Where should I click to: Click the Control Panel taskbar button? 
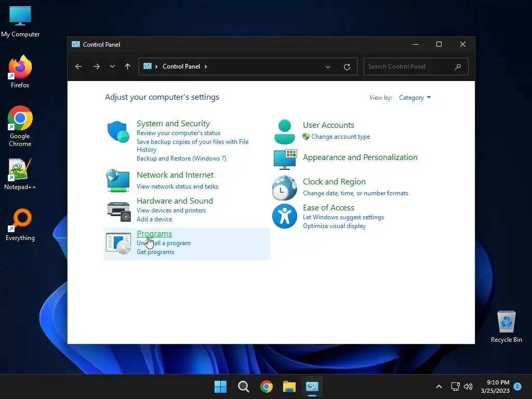click(x=312, y=387)
